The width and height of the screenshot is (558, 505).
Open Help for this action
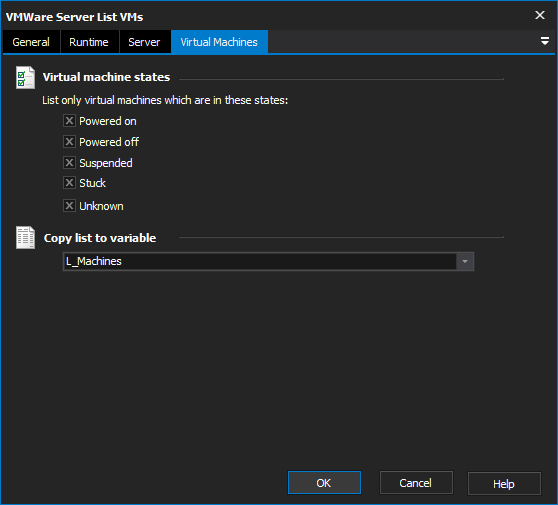(504, 484)
